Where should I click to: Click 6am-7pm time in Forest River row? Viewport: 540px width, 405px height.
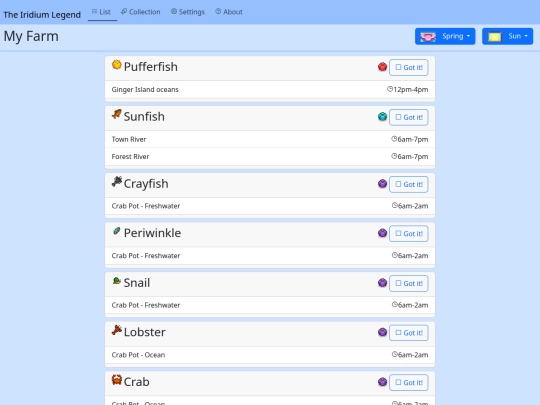[x=413, y=156]
